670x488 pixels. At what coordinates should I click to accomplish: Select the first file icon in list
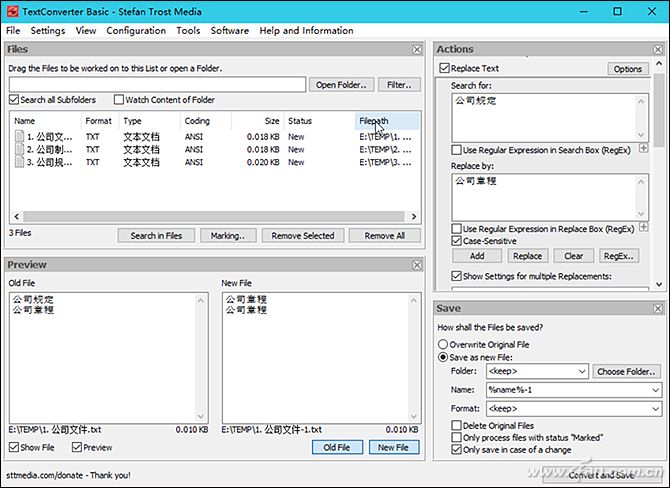18,136
